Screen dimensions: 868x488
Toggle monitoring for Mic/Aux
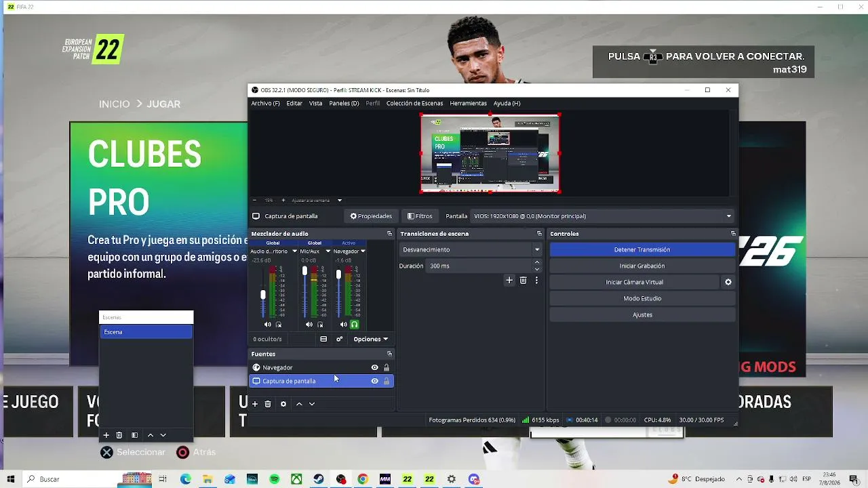pyautogui.click(x=321, y=325)
